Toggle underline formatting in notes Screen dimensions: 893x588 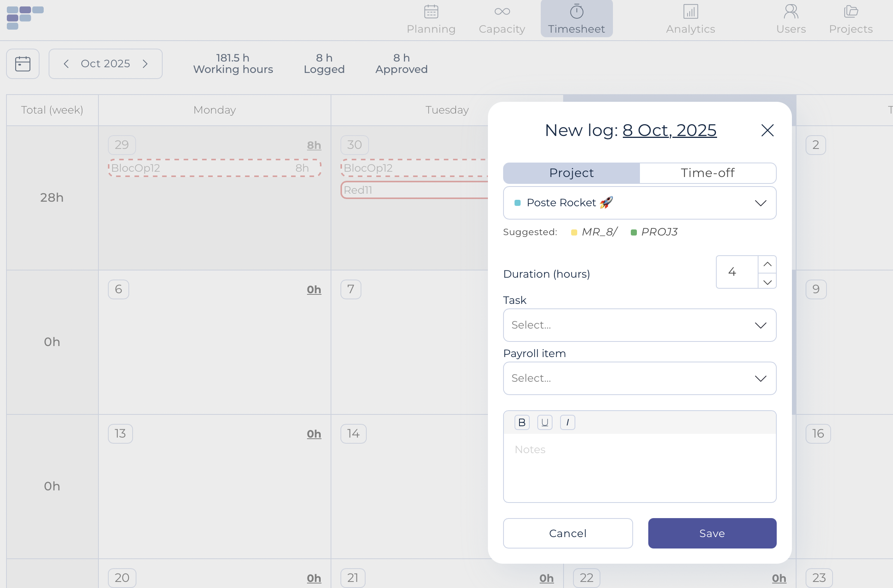pyautogui.click(x=545, y=422)
